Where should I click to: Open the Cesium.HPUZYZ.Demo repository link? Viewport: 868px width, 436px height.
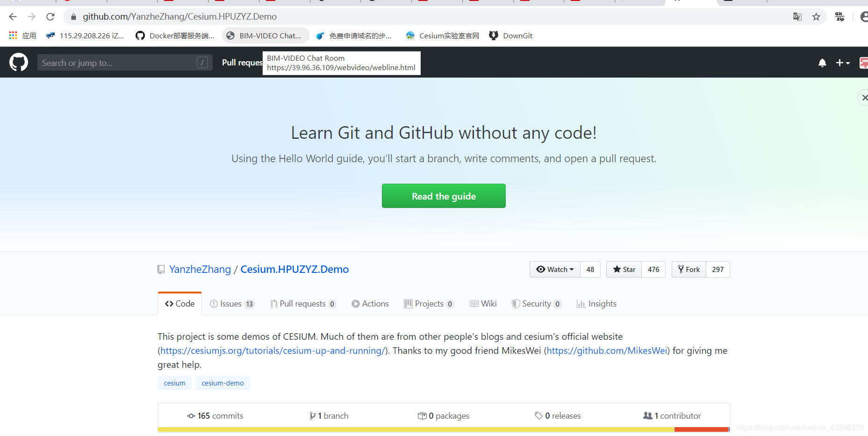294,269
